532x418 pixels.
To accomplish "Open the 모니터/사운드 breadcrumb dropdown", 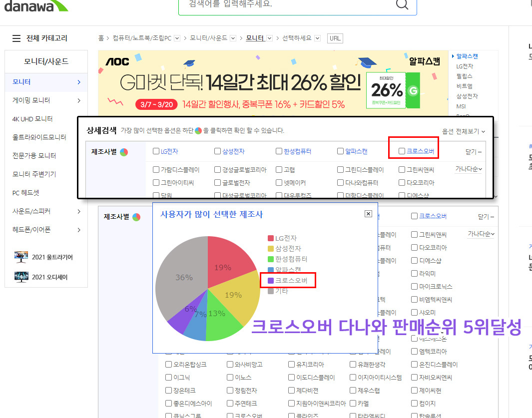I will click(233, 38).
